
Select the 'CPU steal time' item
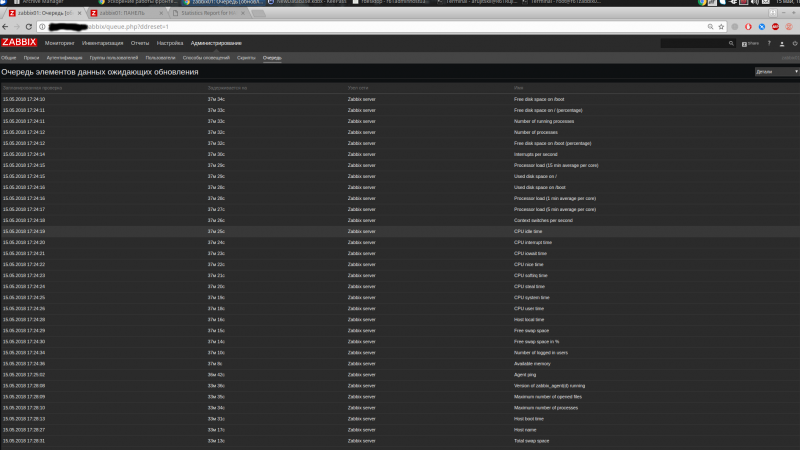pyautogui.click(x=529, y=287)
